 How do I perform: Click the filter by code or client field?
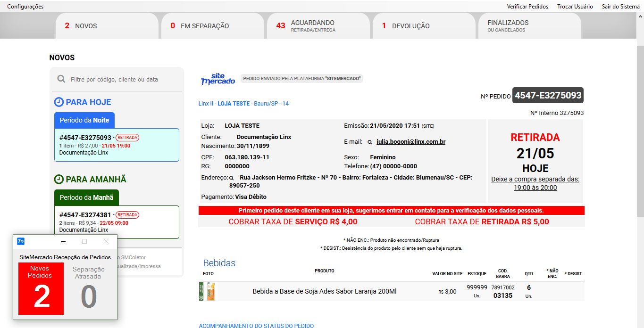coord(117,79)
